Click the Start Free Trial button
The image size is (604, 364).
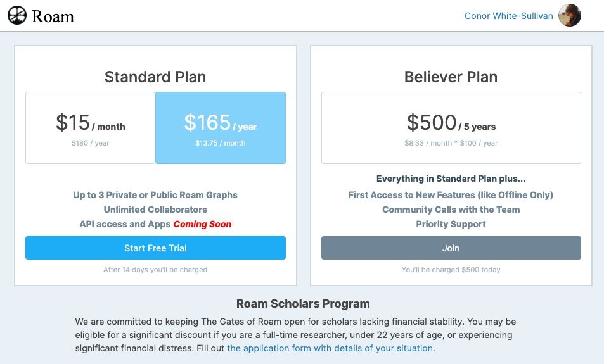[155, 248]
